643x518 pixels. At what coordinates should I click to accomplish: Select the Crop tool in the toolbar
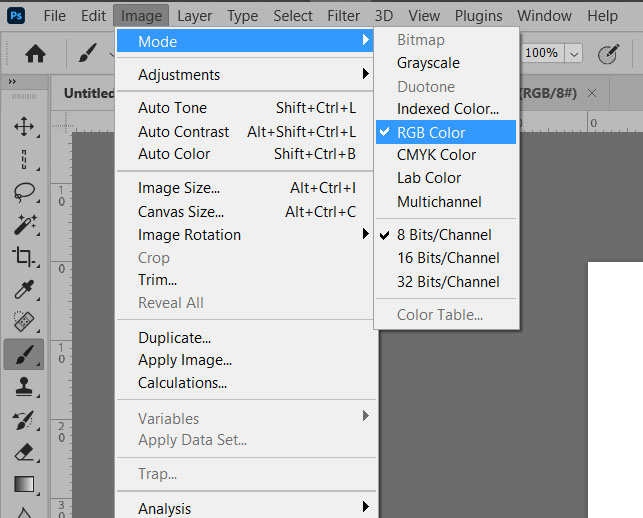click(24, 257)
